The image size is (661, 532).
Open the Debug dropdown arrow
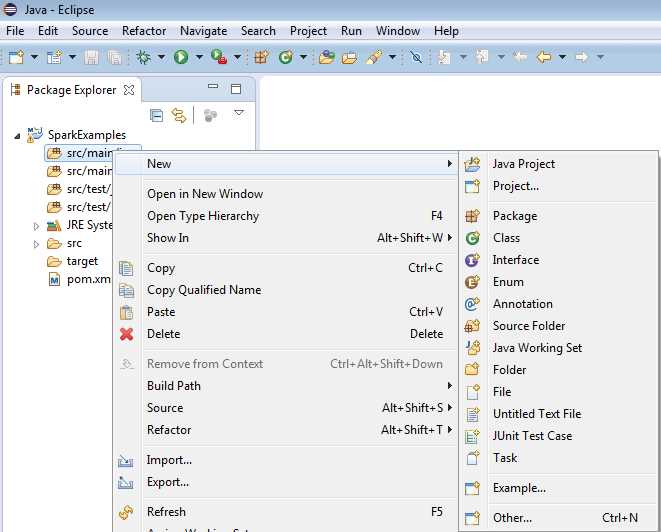161,56
